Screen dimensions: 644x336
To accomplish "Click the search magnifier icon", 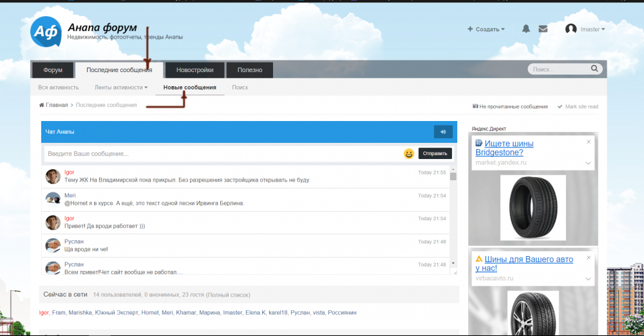I will tap(594, 69).
